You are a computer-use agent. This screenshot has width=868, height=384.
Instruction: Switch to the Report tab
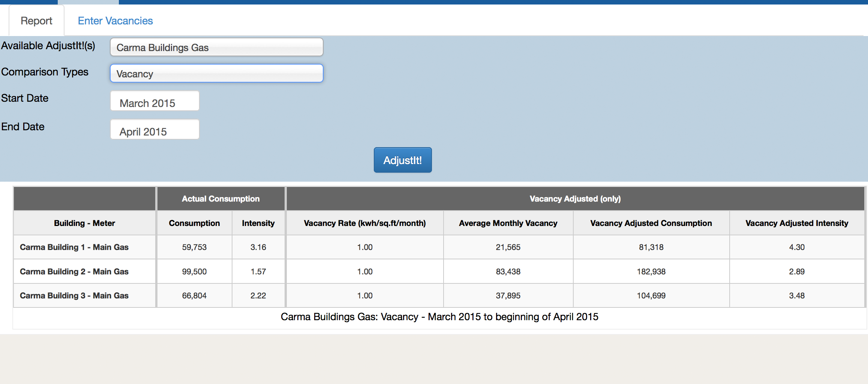click(36, 21)
